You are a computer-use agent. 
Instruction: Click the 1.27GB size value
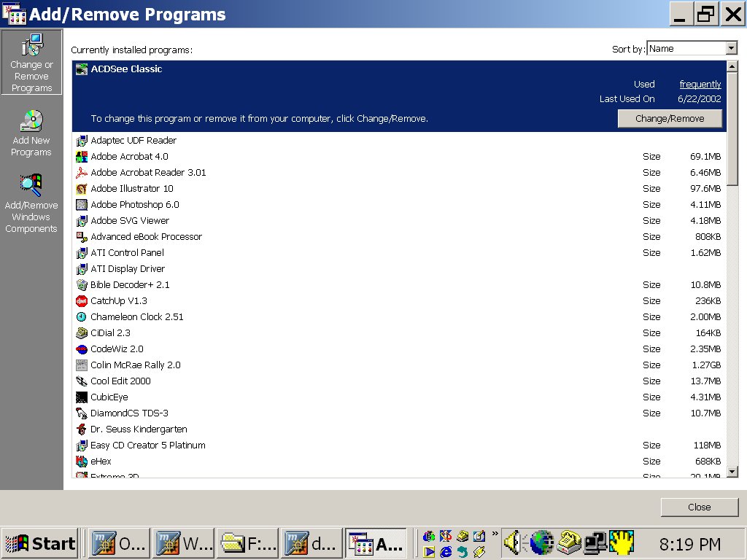(706, 365)
